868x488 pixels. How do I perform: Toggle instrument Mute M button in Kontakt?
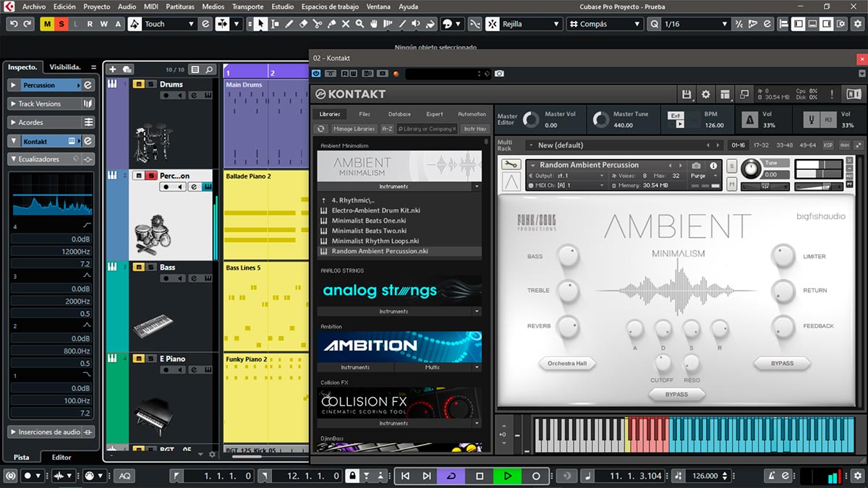click(x=732, y=184)
